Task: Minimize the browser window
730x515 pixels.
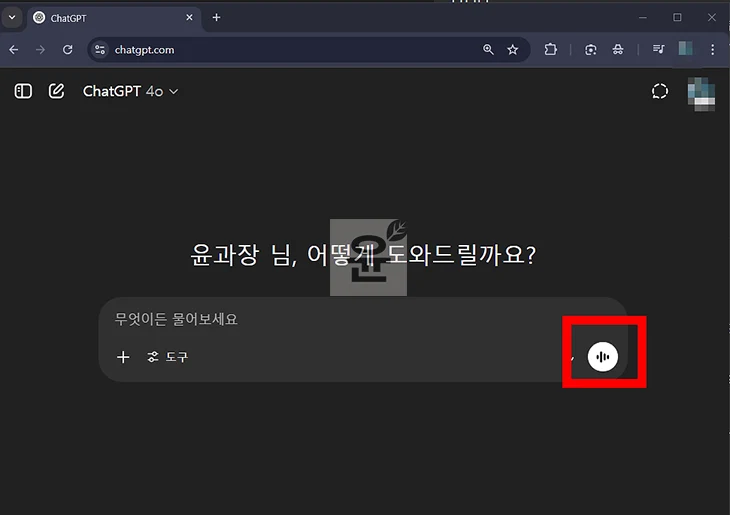Action: coord(643,17)
